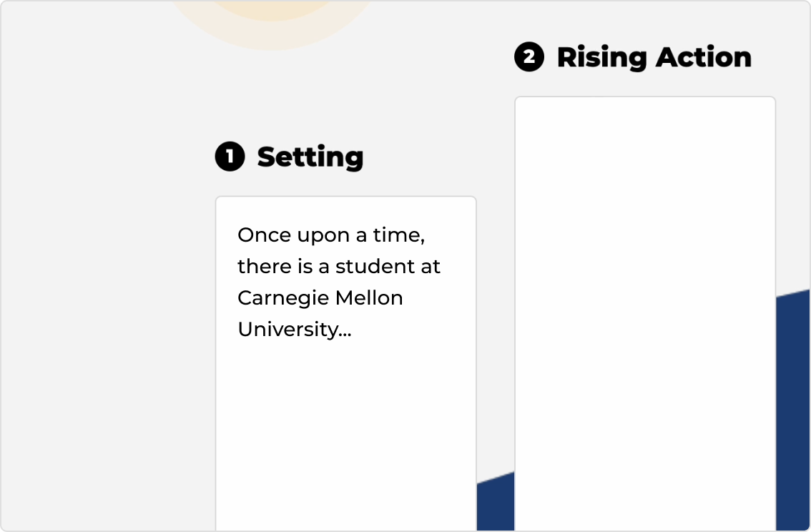Click the navy blue shape between the cards
Image resolution: width=811 pixels, height=532 pixels.
point(496,504)
